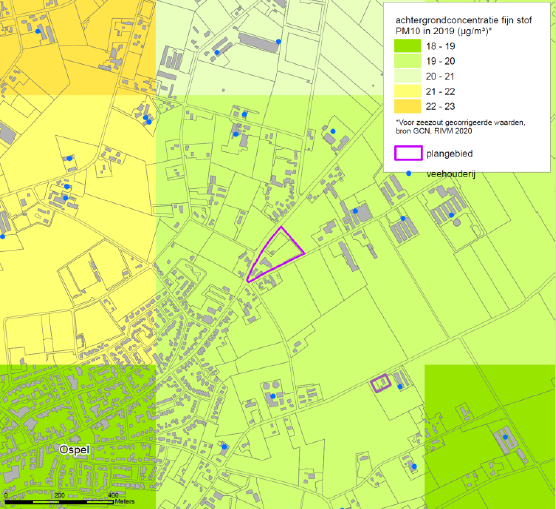Click the '18 - 19' legend label
This screenshot has height=509, width=556.
click(x=440, y=46)
